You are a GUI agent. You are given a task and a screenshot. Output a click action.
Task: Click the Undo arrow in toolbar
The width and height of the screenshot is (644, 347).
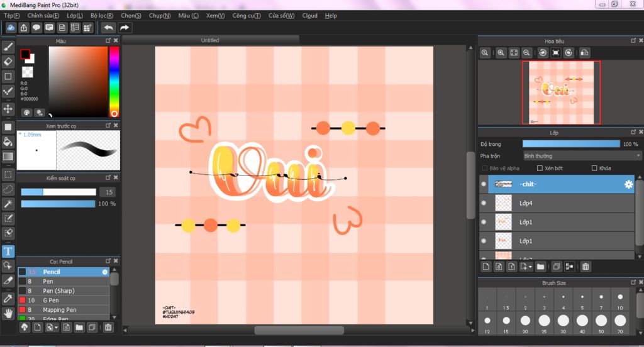tap(108, 28)
